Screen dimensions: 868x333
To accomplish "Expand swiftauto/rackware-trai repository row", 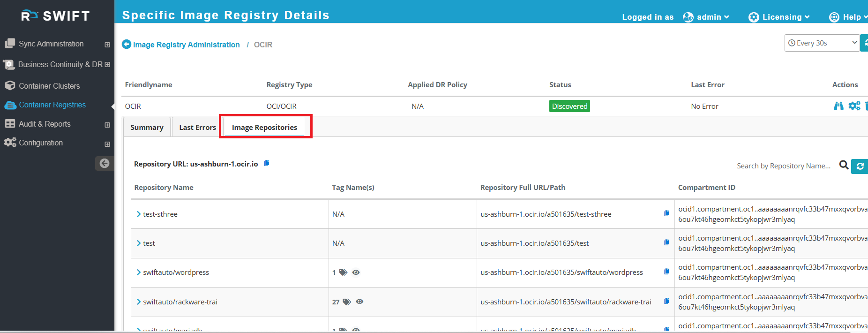I will click(139, 302).
